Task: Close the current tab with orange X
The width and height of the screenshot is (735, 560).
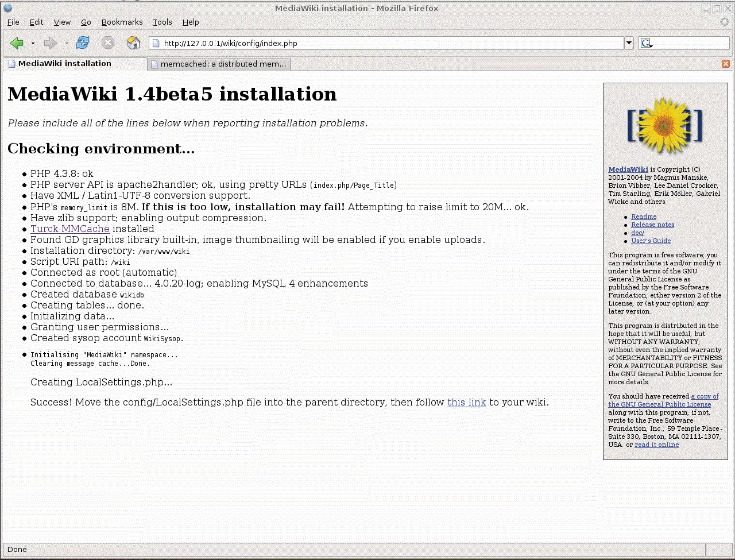Action: [x=726, y=64]
